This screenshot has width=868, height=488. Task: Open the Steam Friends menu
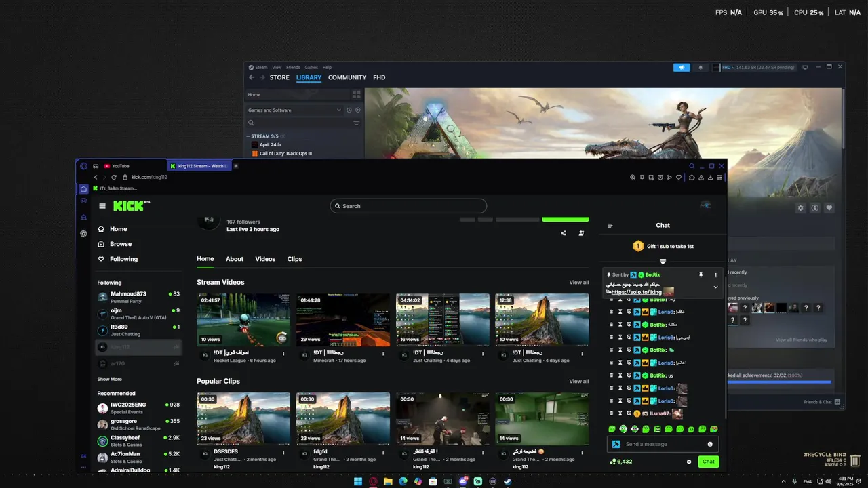[x=293, y=68]
